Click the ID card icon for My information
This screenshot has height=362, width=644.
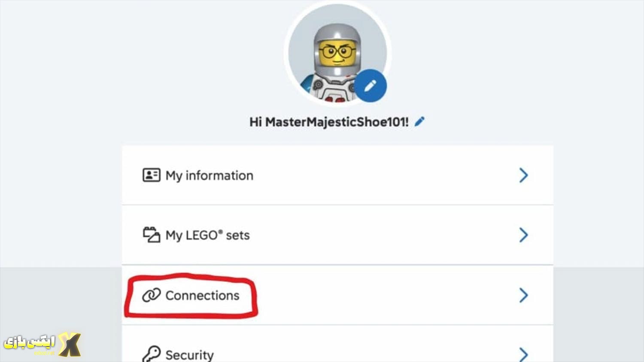[151, 175]
